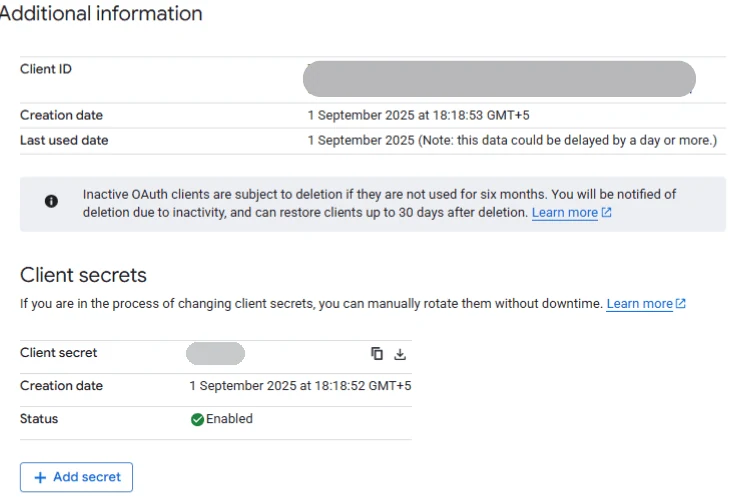Open Learn more link about rotating secrets

tap(646, 304)
